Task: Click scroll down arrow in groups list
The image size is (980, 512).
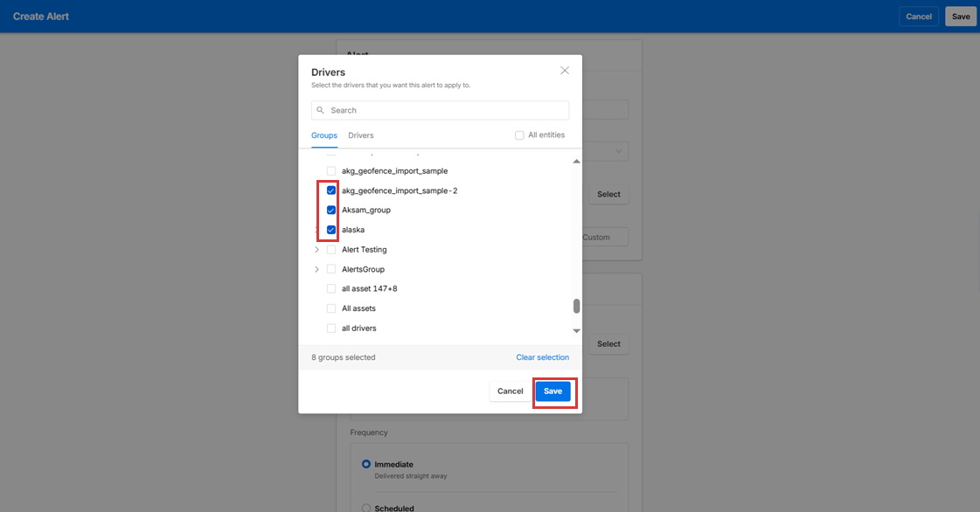Action: click(576, 331)
